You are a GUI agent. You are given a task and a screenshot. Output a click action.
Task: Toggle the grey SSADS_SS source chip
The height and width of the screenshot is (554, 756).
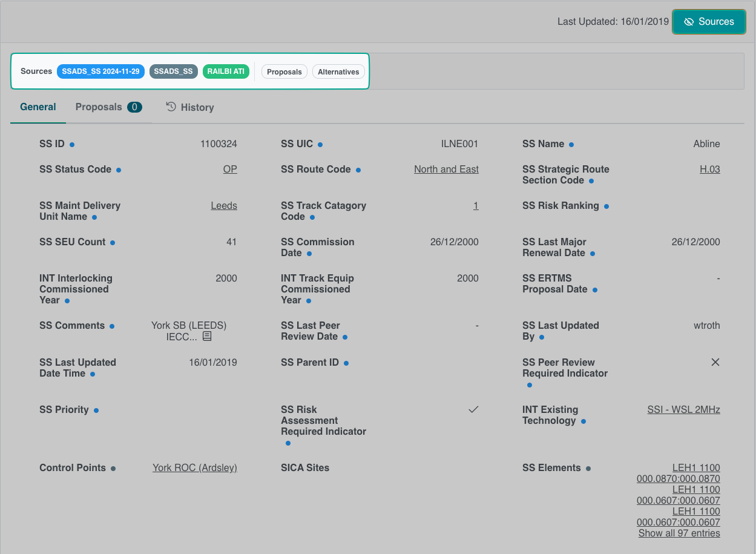[173, 71]
